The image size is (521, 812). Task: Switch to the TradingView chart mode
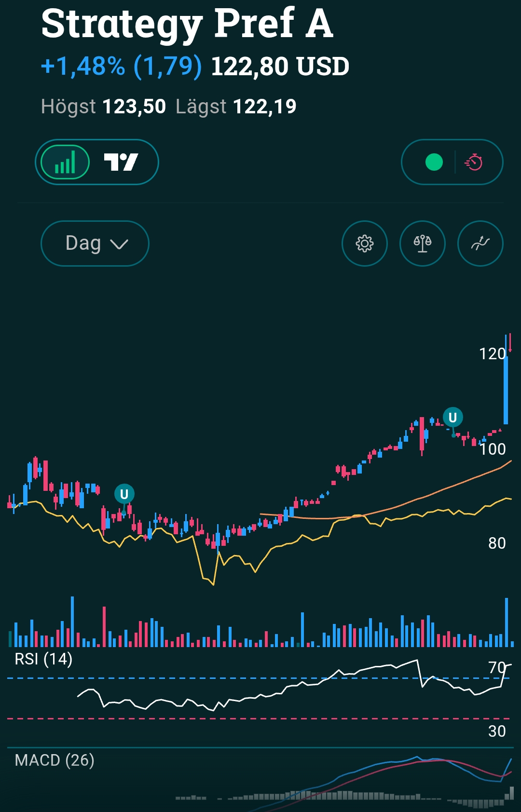click(x=121, y=162)
